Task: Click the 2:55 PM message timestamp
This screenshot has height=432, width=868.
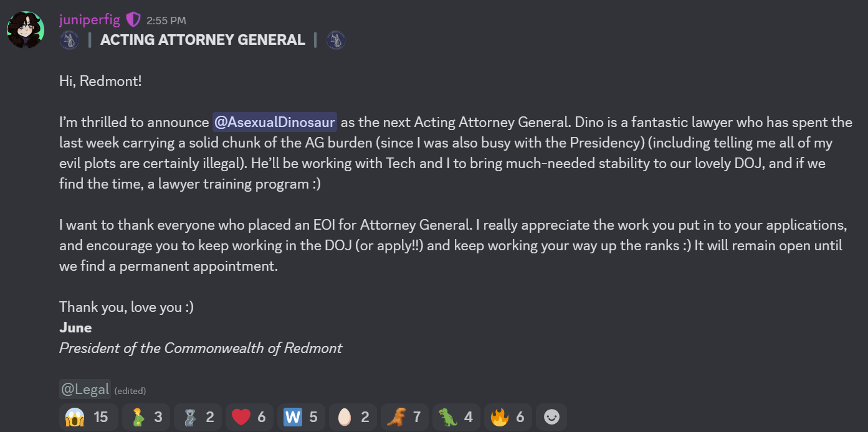Action: tap(166, 21)
